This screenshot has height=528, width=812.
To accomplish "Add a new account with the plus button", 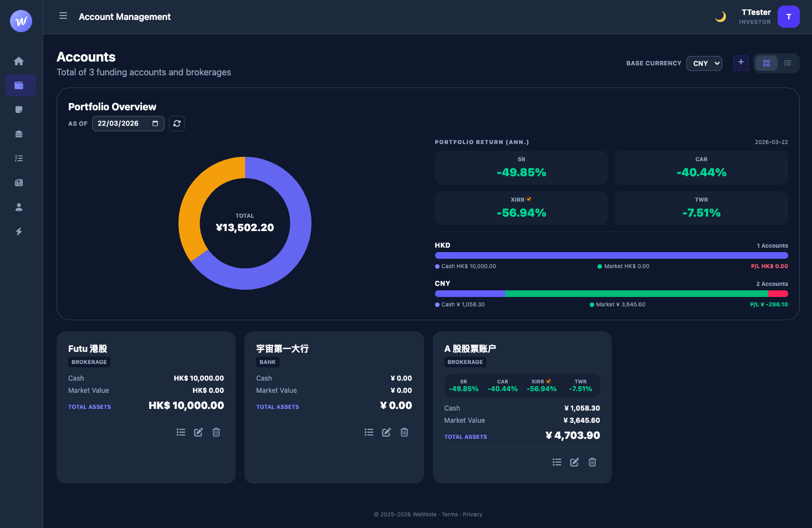I will [x=740, y=63].
